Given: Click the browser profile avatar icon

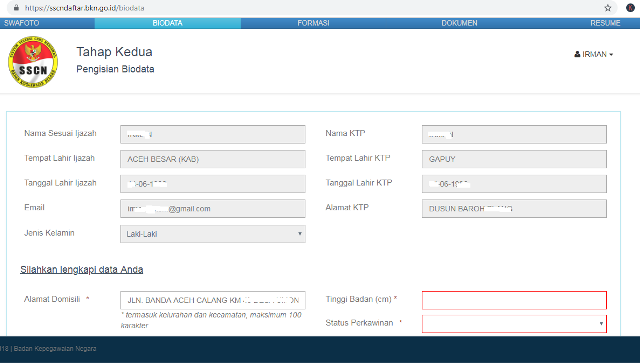Looking at the screenshot, I should (x=630, y=8).
